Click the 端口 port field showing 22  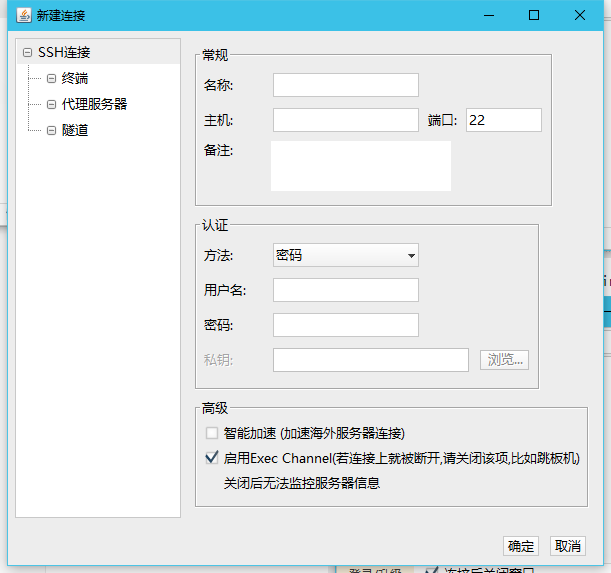[503, 120]
